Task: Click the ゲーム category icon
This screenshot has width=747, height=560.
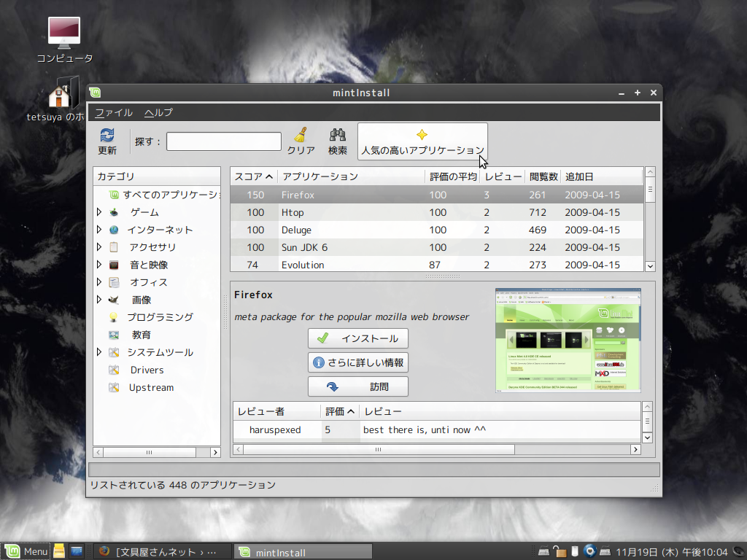Action: pos(114,212)
